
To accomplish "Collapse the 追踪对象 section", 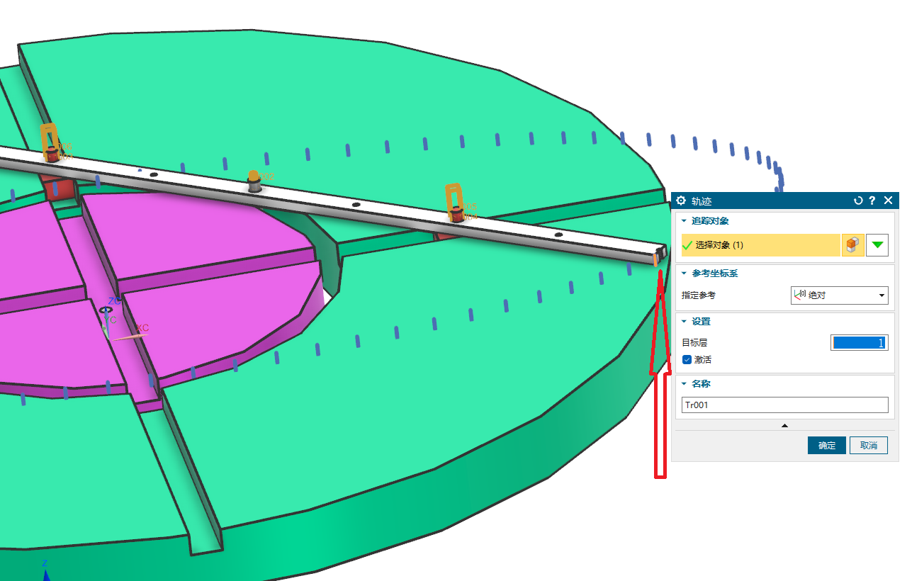I will (684, 222).
